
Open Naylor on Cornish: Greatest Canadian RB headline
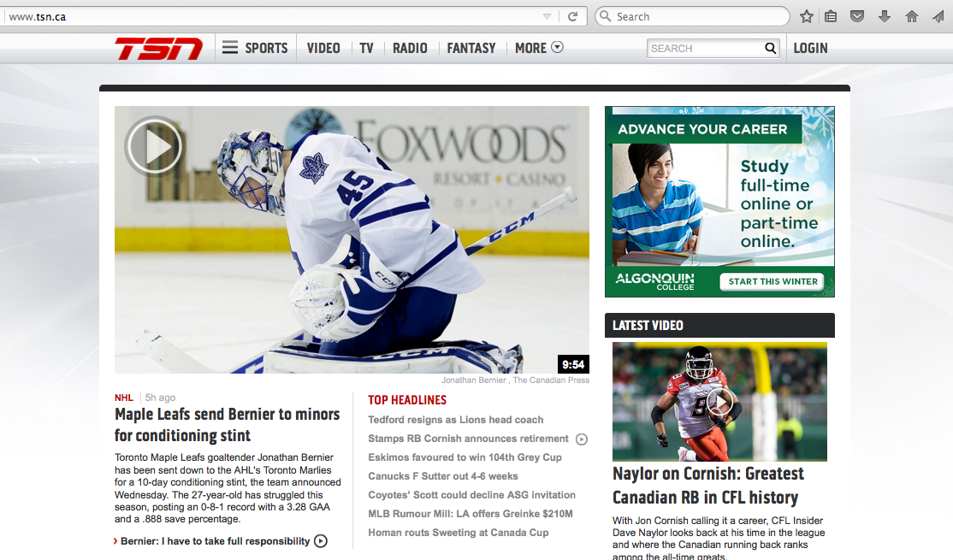tap(708, 486)
